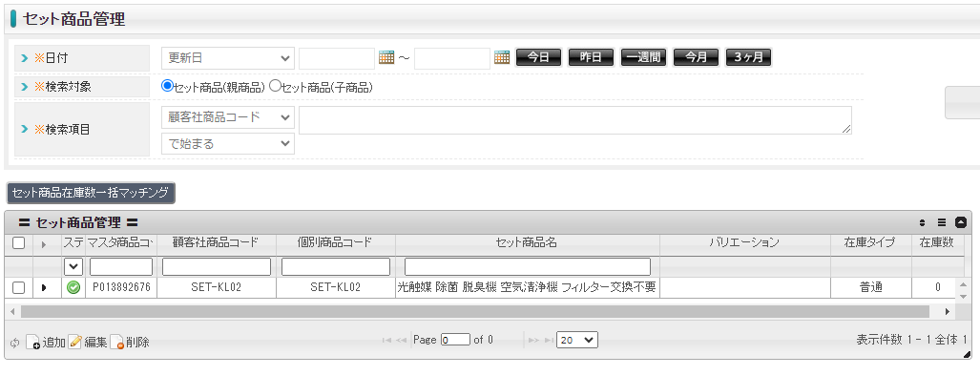Select セット商品(親商品) radio button

(167, 86)
